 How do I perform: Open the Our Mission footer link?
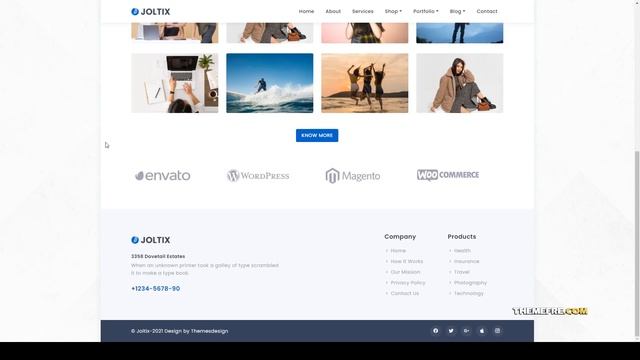point(405,272)
